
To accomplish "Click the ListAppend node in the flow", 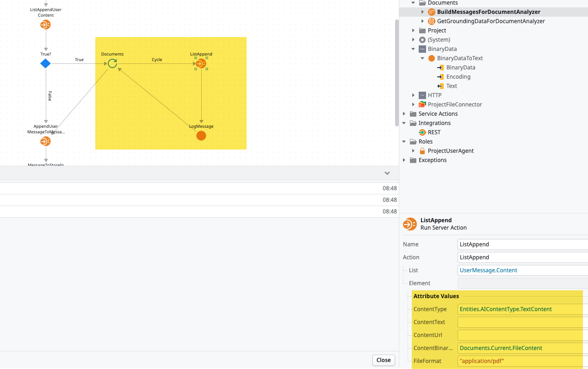I will tap(201, 63).
